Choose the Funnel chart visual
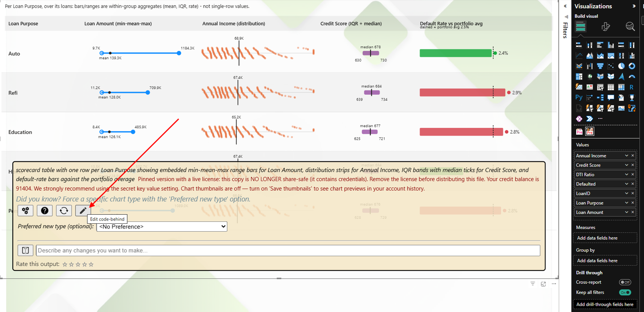 point(600,66)
